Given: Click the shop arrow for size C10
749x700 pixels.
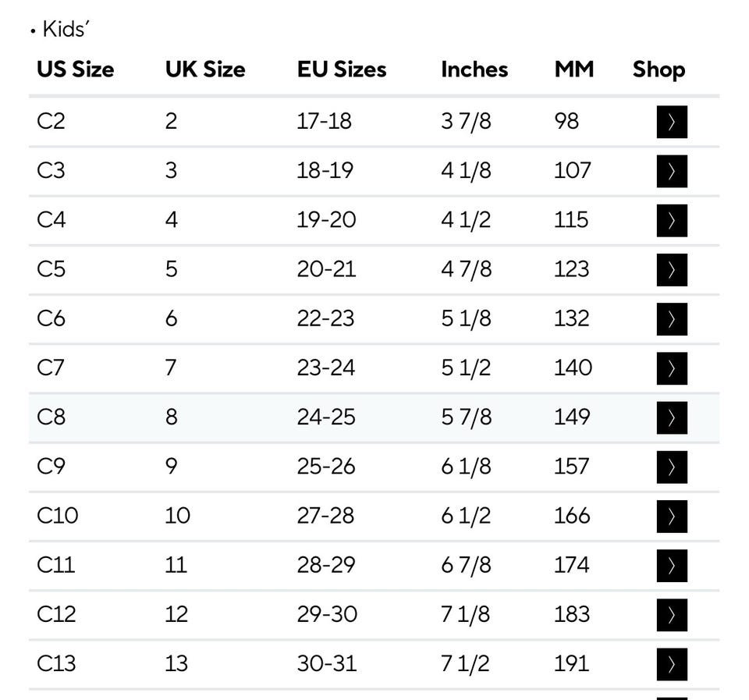Looking at the screenshot, I should (x=671, y=516).
